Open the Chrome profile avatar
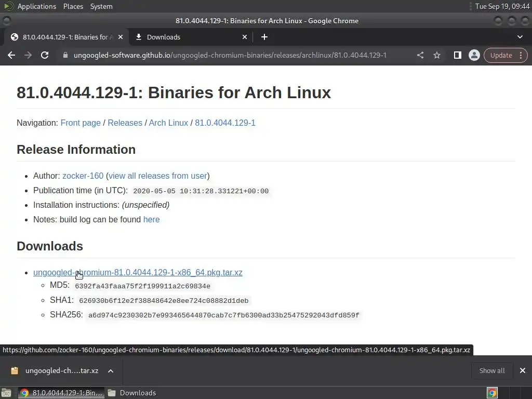The height and width of the screenshot is (399, 532). (474, 55)
